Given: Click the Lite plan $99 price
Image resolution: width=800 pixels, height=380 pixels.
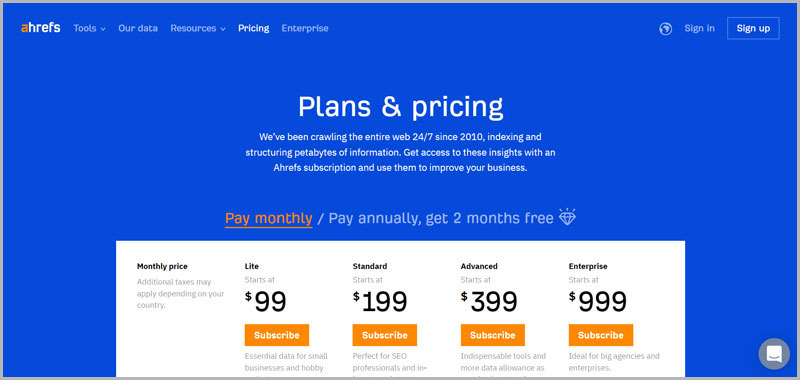Looking at the screenshot, I should tap(266, 302).
